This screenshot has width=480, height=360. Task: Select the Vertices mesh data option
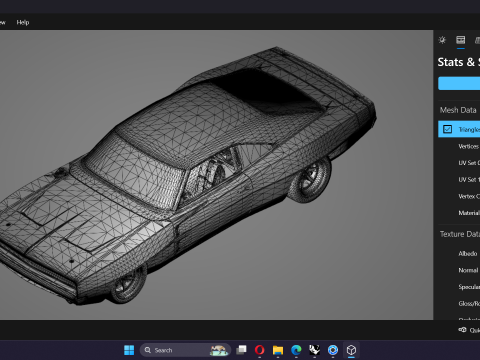click(x=468, y=146)
